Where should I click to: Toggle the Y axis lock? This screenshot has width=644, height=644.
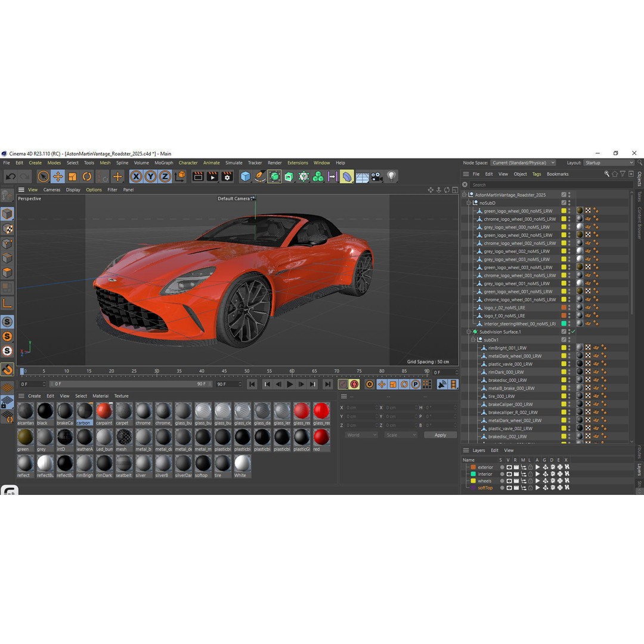pos(150,177)
